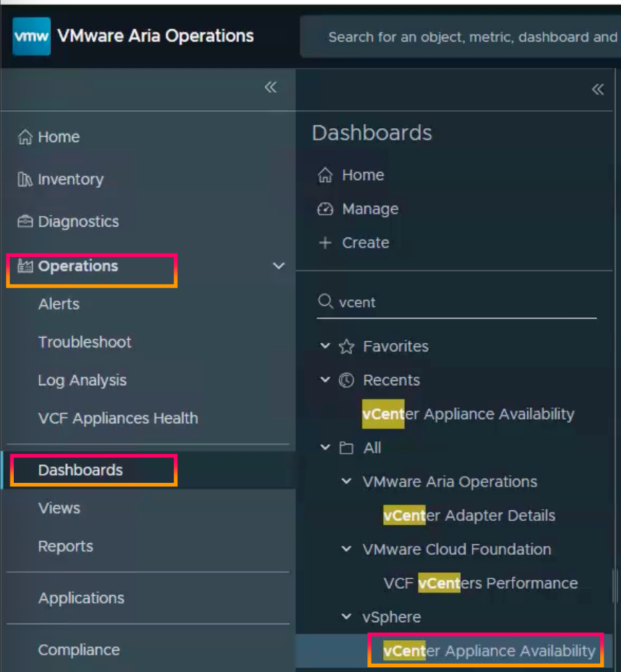This screenshot has height=672, width=621.
Task: Click the Create plus icon
Action: (x=325, y=242)
